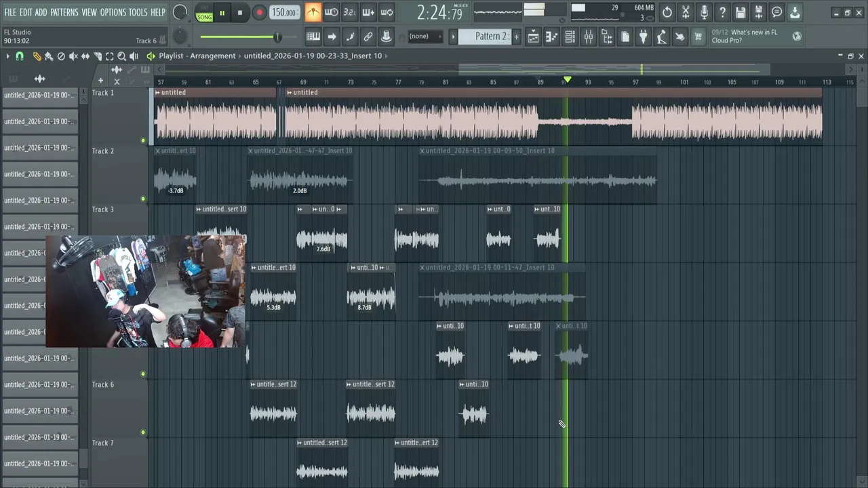Select the Draw pencil tool

click(x=37, y=56)
